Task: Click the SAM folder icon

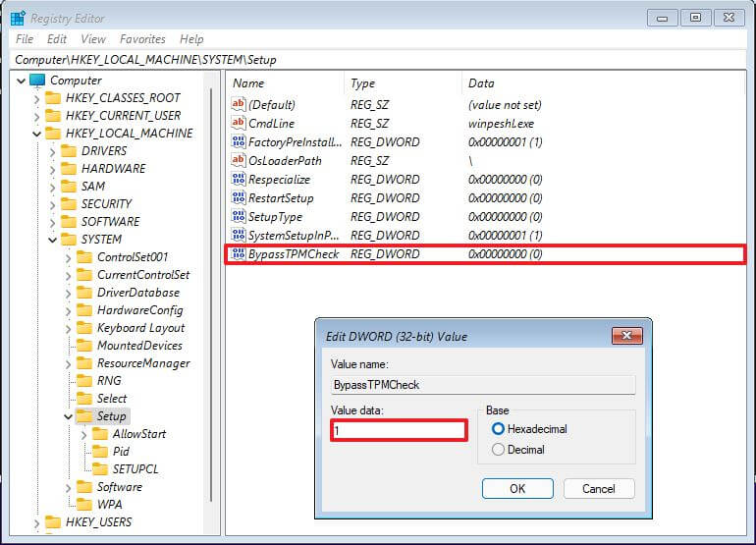Action: click(x=69, y=187)
